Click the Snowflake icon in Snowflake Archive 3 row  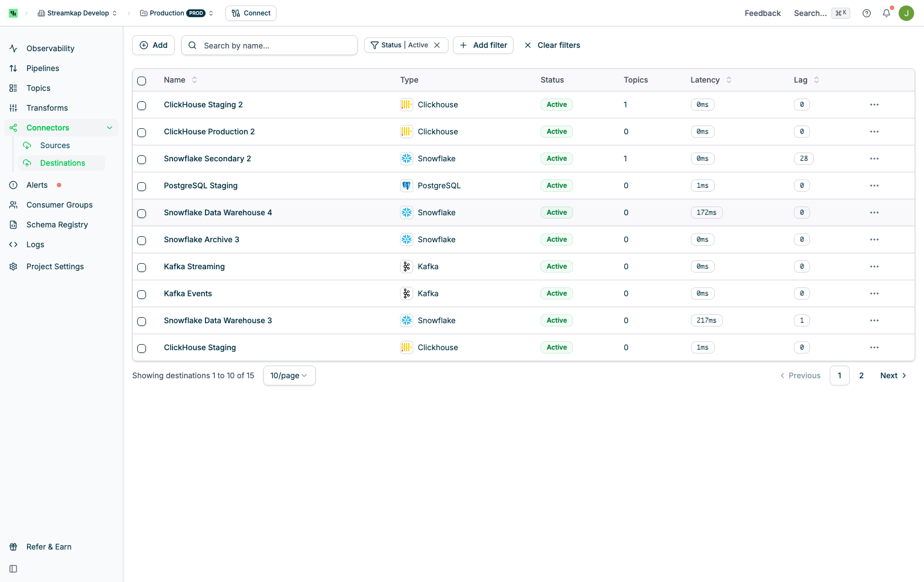click(x=407, y=240)
